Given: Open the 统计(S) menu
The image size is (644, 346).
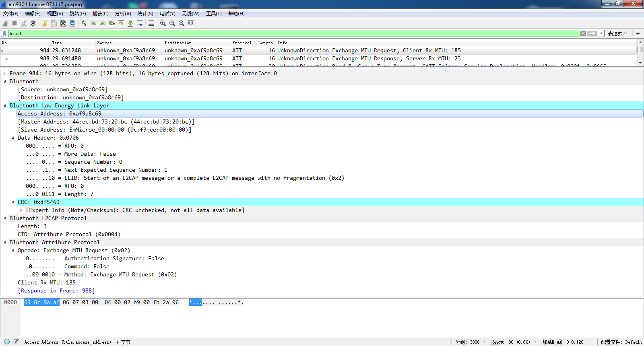Looking at the screenshot, I should pos(145,14).
